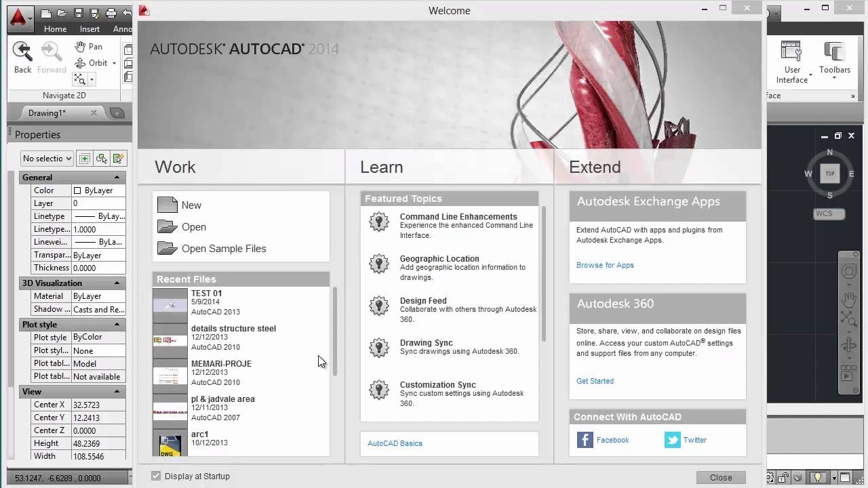Collapse the Plot style section
This screenshot has height=488, width=868.
click(117, 324)
